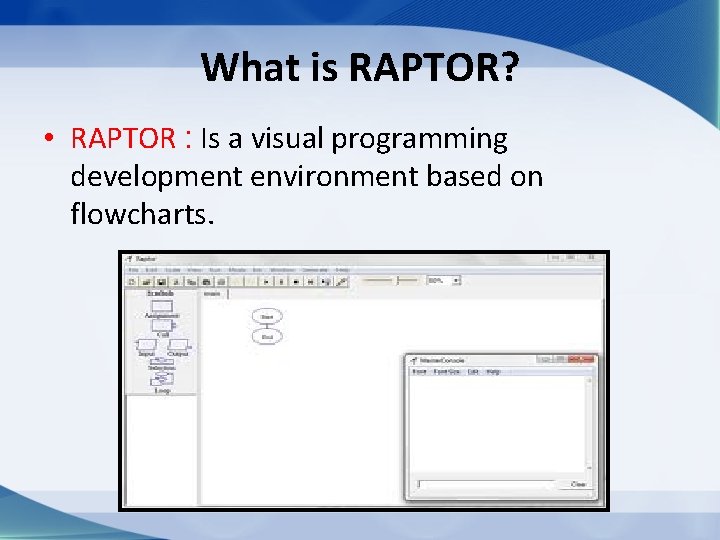Open the Generate menu
This screenshot has width=720, height=540.
coord(315,270)
